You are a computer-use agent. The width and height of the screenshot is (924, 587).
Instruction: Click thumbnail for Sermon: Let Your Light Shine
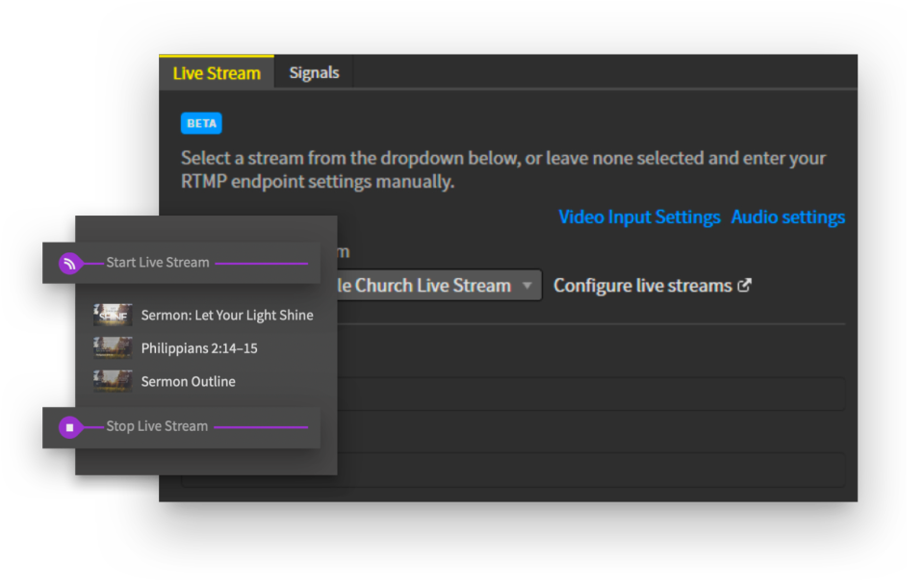pos(113,316)
